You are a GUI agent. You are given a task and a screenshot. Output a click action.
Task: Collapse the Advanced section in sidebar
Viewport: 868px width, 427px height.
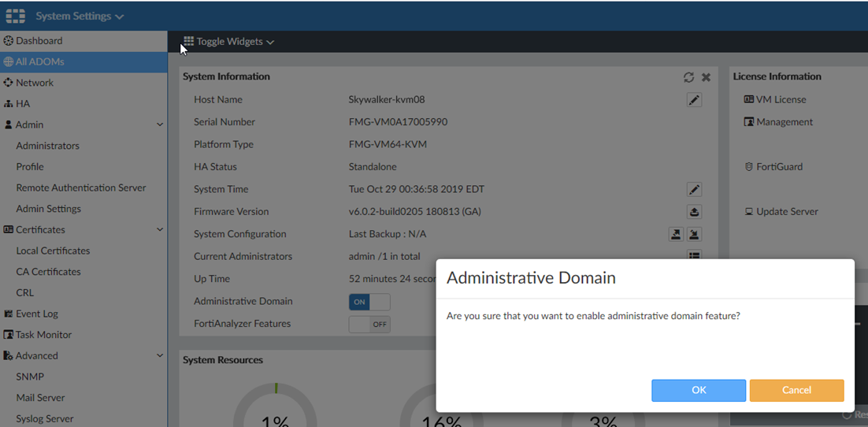coord(160,356)
